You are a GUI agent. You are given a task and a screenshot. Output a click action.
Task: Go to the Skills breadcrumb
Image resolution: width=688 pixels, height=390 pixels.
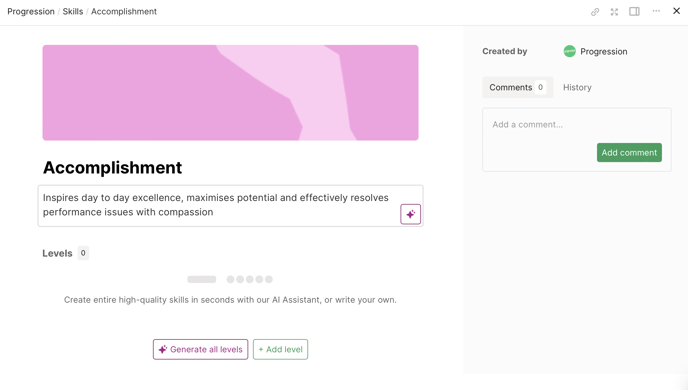[73, 11]
